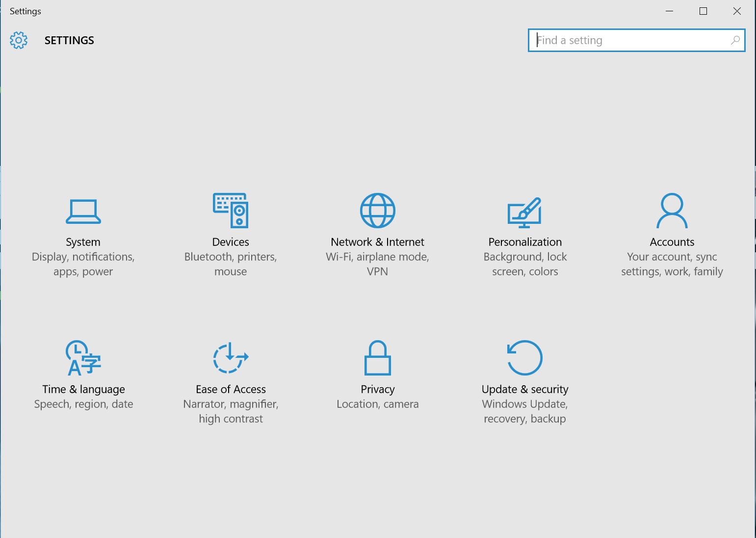Click the System laptop icon
This screenshot has width=756, height=538.
pyautogui.click(x=83, y=211)
